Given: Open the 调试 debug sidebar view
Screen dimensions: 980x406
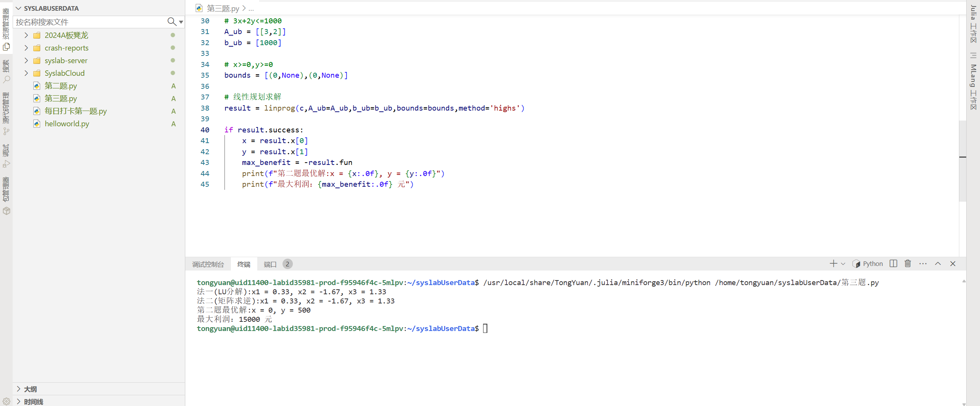Looking at the screenshot, I should (x=6, y=156).
